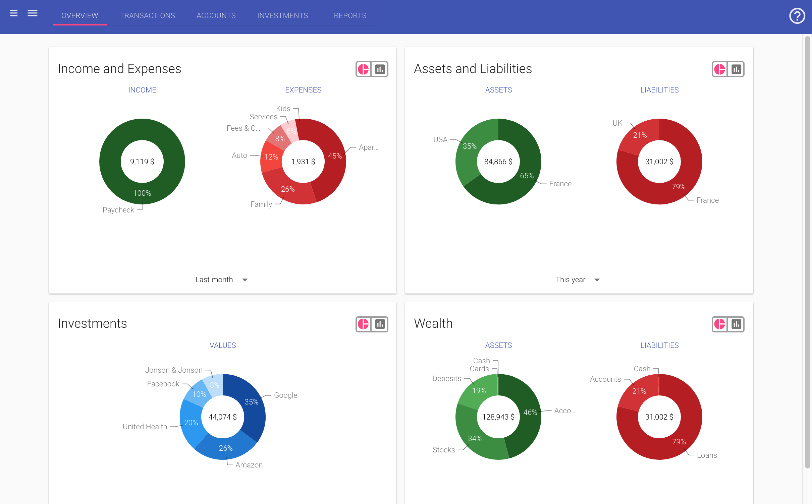
Task: Click the pie chart icon on Investments card
Action: click(x=364, y=324)
